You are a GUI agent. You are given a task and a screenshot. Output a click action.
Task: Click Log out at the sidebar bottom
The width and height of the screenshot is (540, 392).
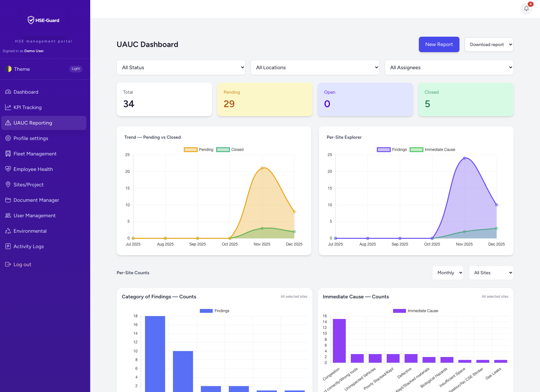[22, 264]
